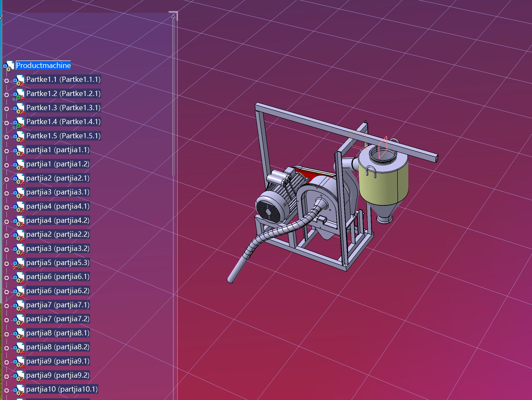The height and width of the screenshot is (400, 532).
Task: Expand the partjia6 (partjia6.1) node
Action: (x=7, y=278)
